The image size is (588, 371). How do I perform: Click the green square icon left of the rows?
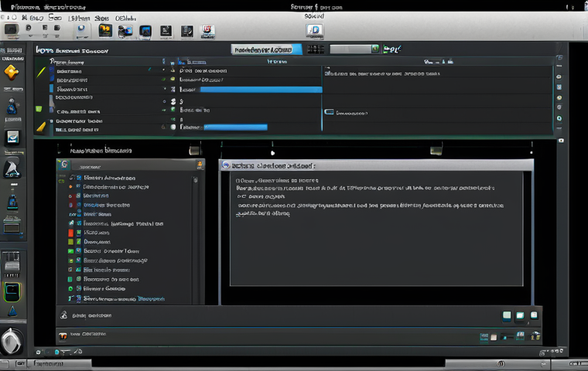tap(39, 109)
